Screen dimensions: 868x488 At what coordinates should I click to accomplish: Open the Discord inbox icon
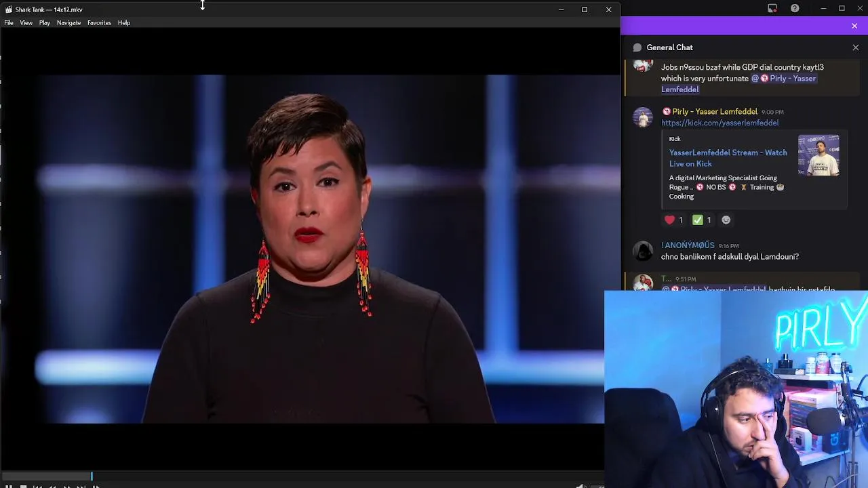coord(772,8)
